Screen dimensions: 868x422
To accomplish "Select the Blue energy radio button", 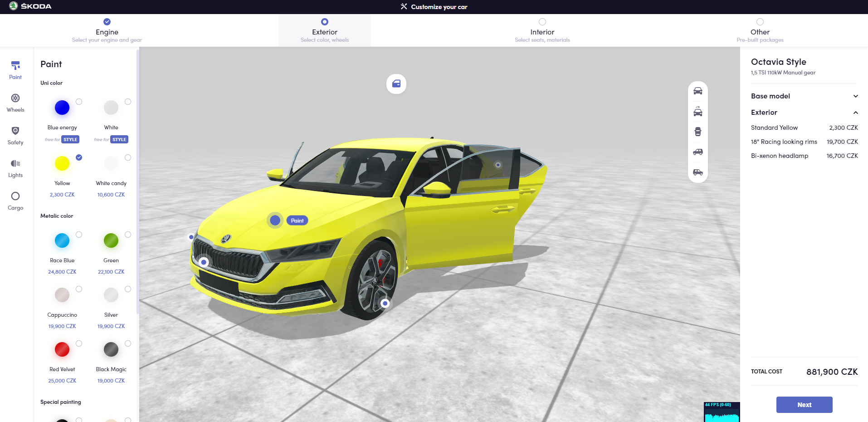I will click(x=79, y=102).
